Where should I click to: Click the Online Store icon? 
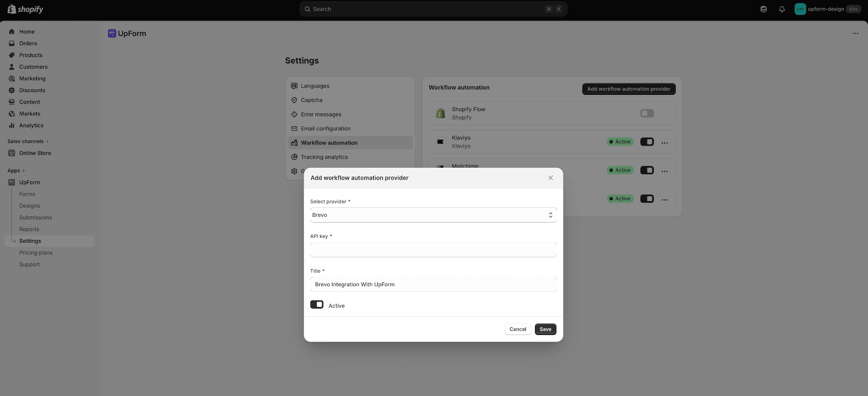[x=12, y=153]
